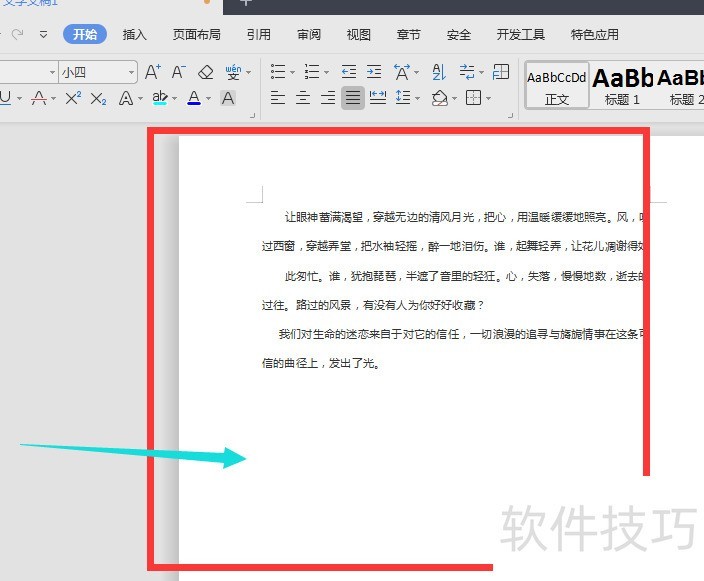Viewport: 704px width, 581px height.
Task: Click the Chinese layout icon
Action: point(402,71)
